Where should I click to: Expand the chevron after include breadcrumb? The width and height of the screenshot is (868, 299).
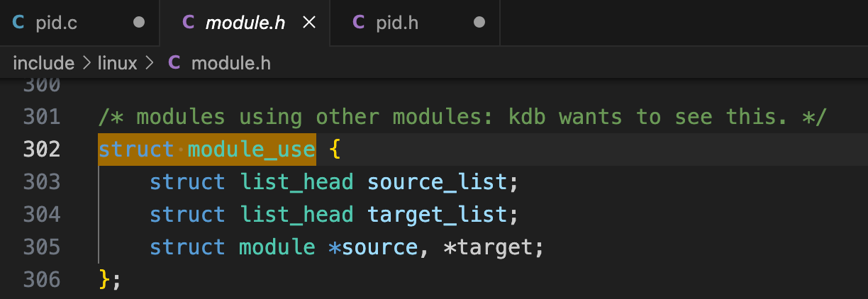86,63
